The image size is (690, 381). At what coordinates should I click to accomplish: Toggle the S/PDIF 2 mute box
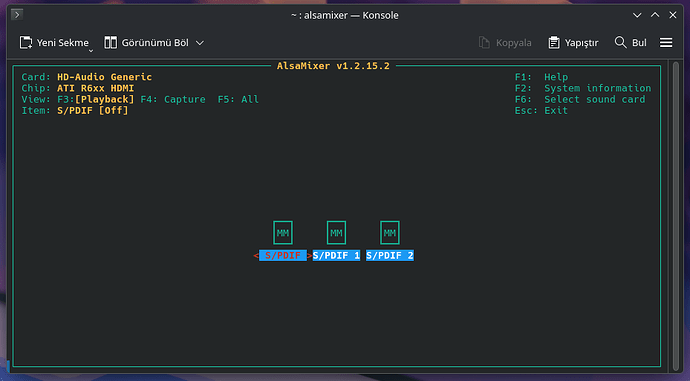389,233
